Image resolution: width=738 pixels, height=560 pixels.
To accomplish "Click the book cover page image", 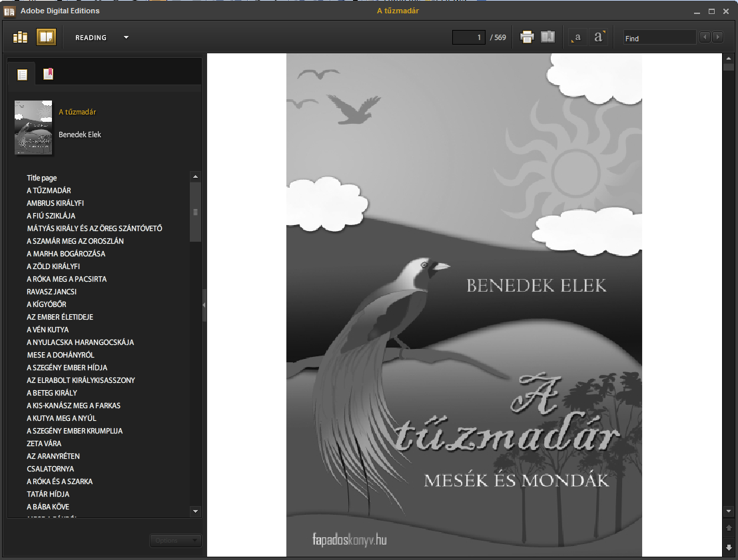I will coord(464,305).
